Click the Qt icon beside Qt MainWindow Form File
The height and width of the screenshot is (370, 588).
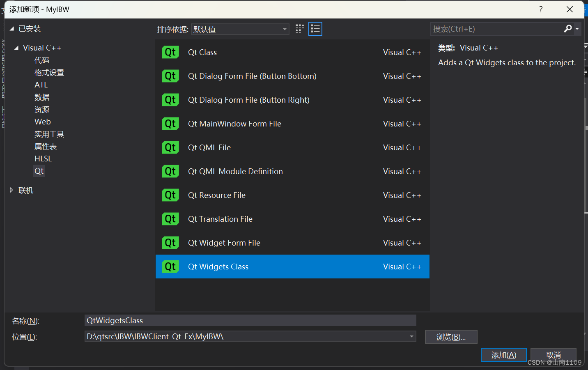[170, 124]
